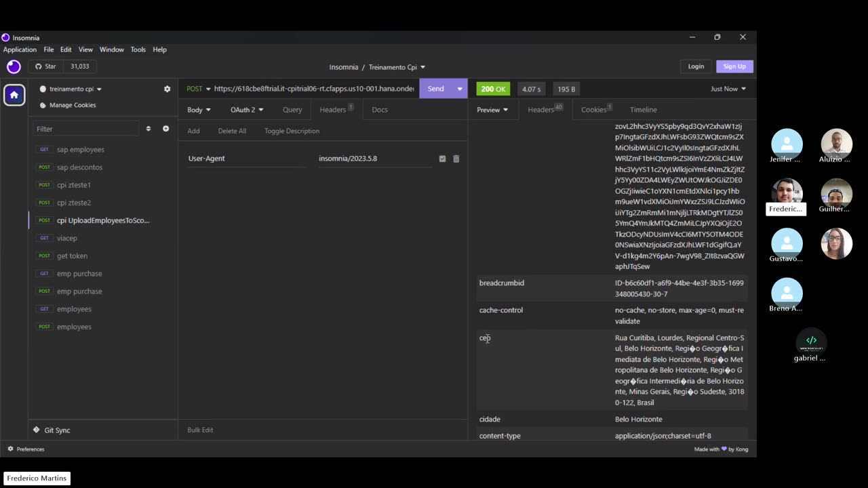Open the Help menu
This screenshot has height=488, width=868.
pos(159,49)
